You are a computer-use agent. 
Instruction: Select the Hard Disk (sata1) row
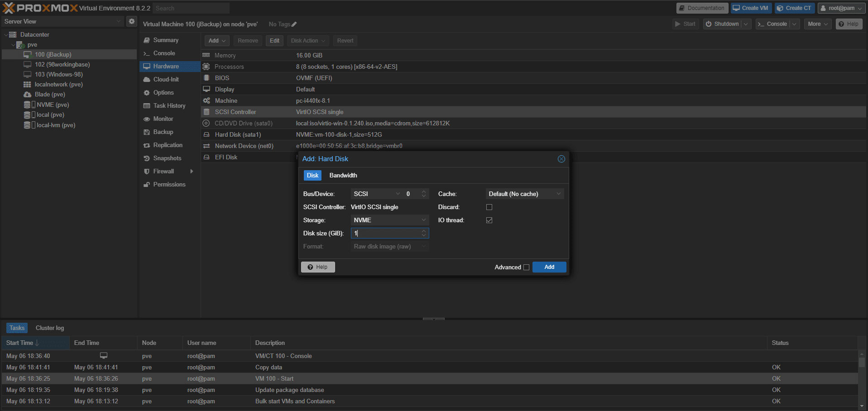pyautogui.click(x=533, y=134)
